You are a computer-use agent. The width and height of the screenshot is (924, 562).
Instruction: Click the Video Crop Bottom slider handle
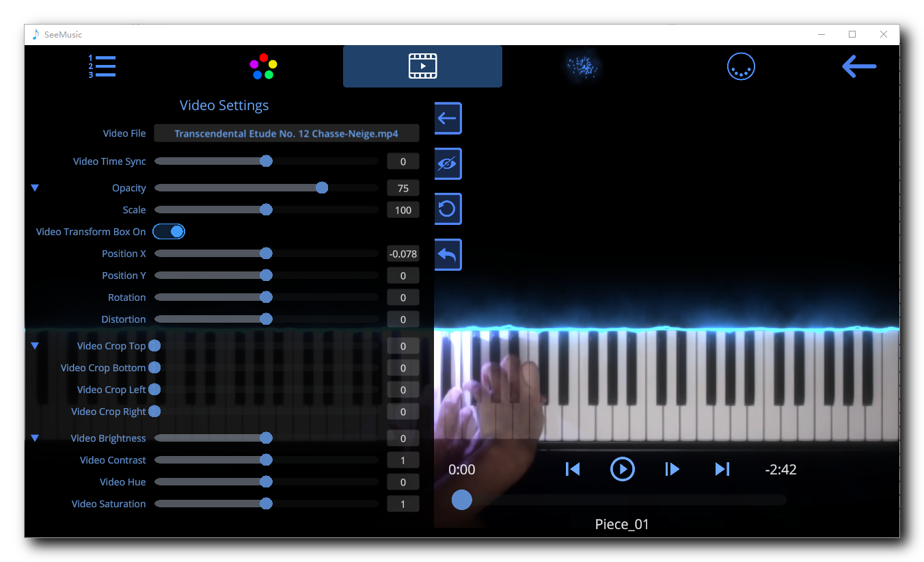tap(154, 368)
